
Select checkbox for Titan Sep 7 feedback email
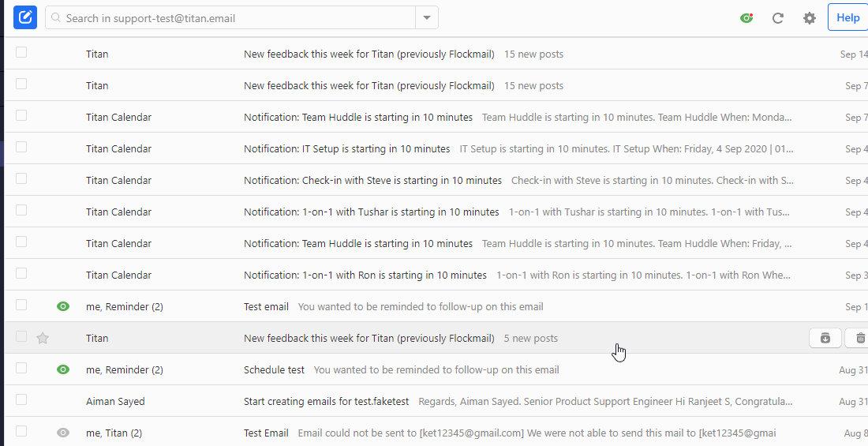point(21,84)
